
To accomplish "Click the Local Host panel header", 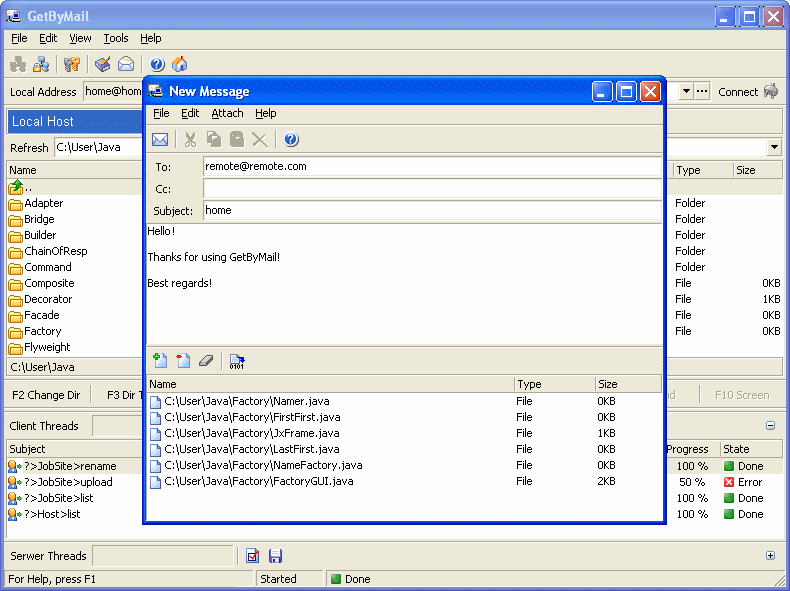I will [76, 121].
